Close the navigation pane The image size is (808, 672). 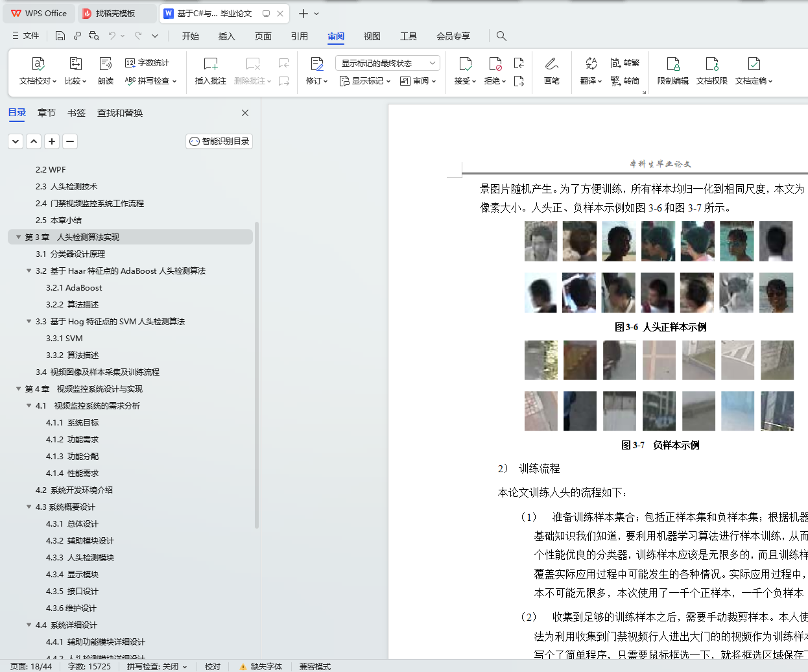[x=245, y=113]
